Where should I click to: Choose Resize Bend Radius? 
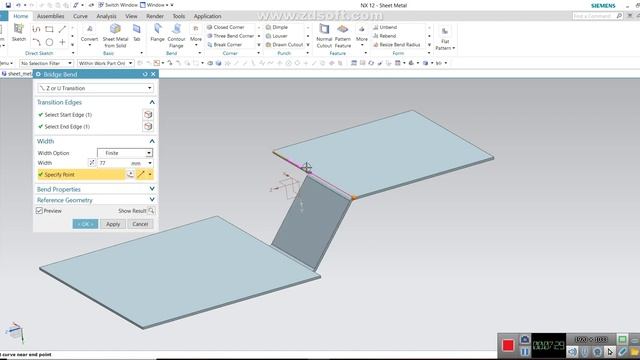pyautogui.click(x=396, y=44)
